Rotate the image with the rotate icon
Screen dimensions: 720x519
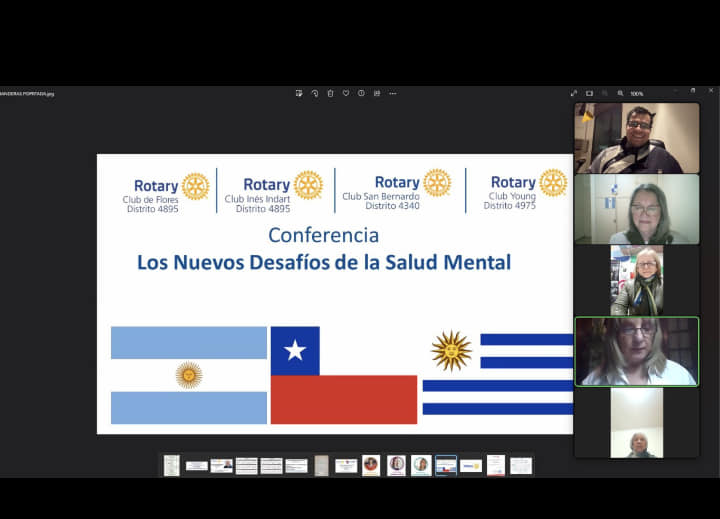tap(315, 93)
